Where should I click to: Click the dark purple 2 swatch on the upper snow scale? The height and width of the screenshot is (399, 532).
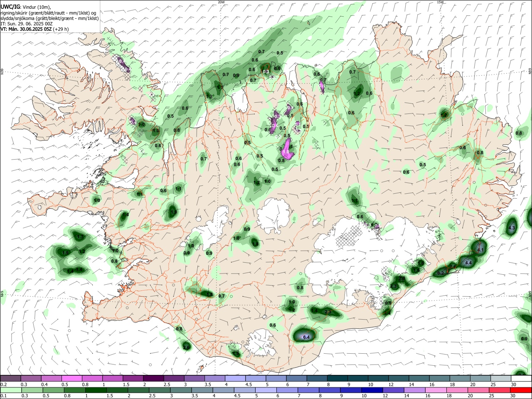pyautogui.click(x=153, y=379)
